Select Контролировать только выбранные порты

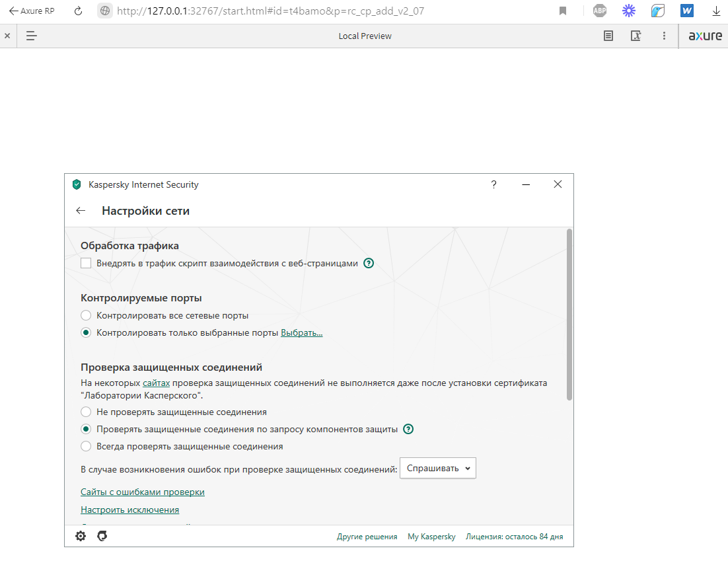pos(86,332)
